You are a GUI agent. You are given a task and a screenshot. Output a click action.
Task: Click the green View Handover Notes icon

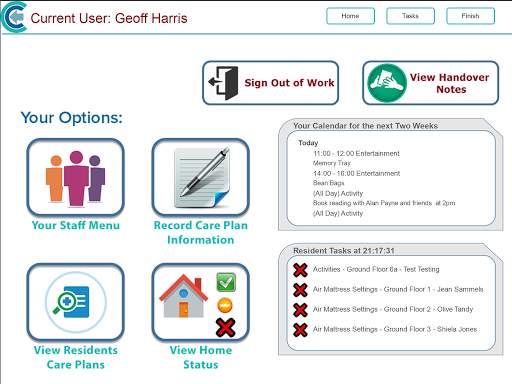pyautogui.click(x=387, y=83)
